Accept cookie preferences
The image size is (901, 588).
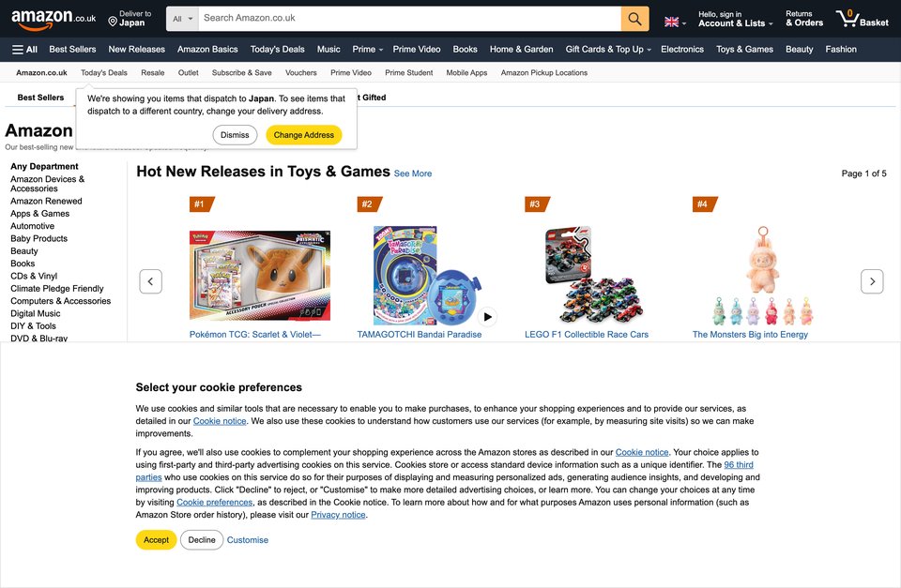coord(157,540)
